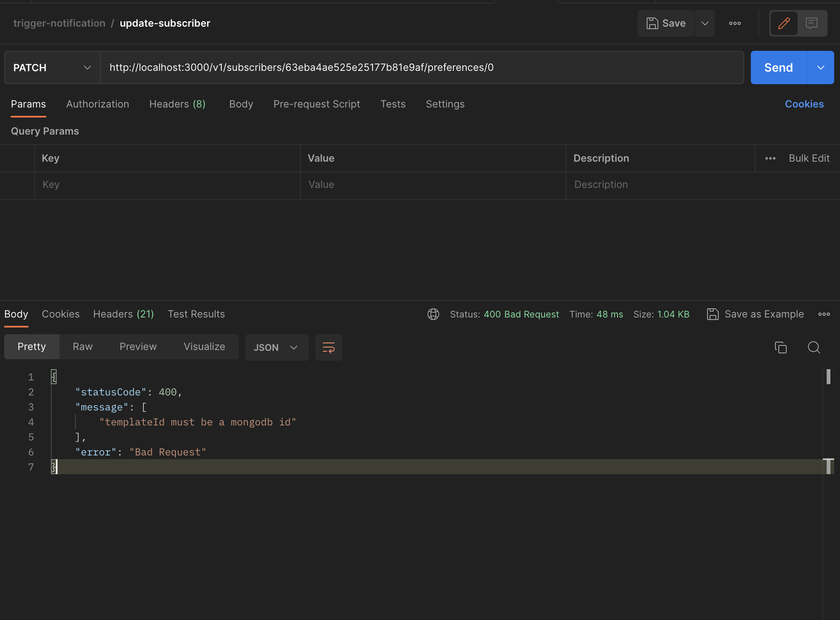Save response as example

(755, 314)
